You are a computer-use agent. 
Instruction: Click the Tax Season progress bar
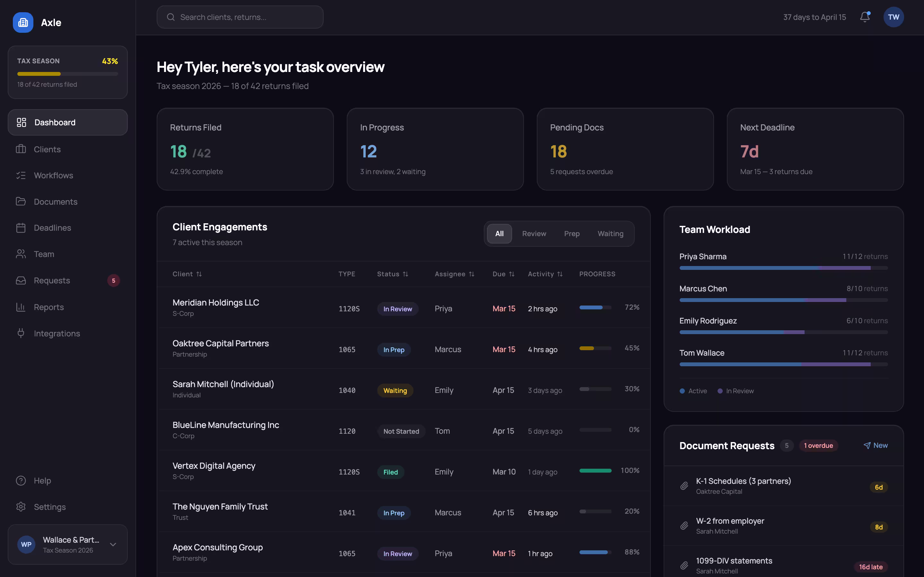(67, 74)
